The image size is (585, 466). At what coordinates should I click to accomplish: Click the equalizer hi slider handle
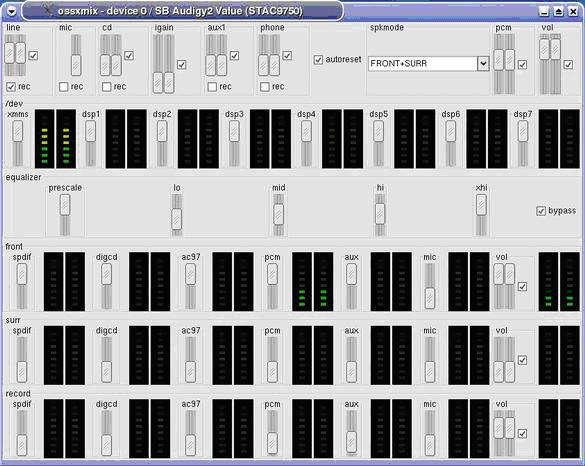(380, 214)
